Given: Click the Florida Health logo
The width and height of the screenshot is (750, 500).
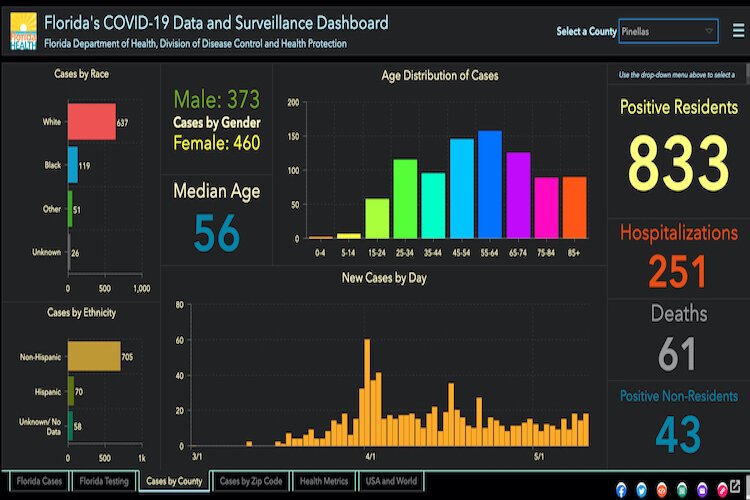Looking at the screenshot, I should (22, 30).
